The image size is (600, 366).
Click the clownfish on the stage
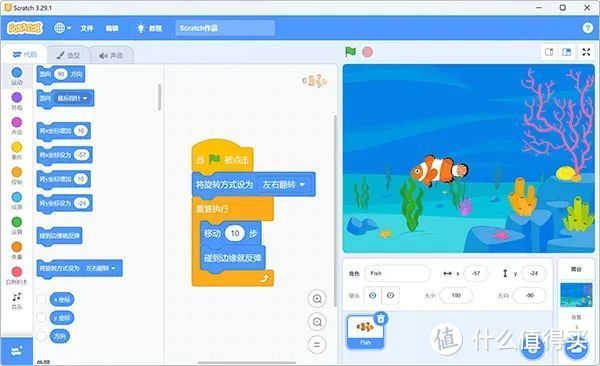439,170
